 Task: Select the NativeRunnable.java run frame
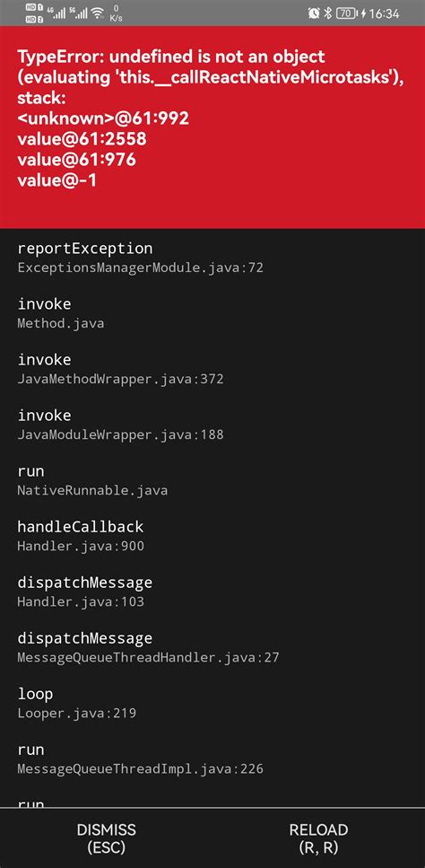tap(212, 480)
